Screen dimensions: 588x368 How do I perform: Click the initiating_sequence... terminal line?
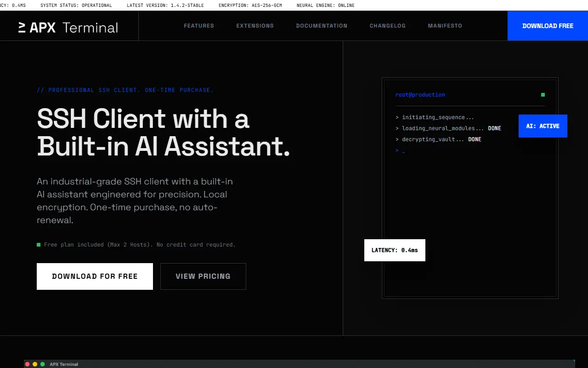point(435,117)
